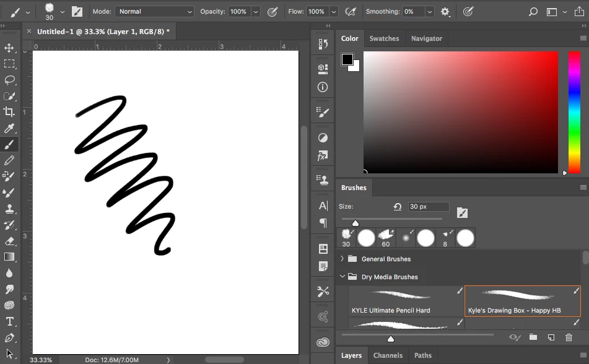This screenshot has height=364, width=589.
Task: Open the Search magnifier icon
Action: click(x=533, y=12)
